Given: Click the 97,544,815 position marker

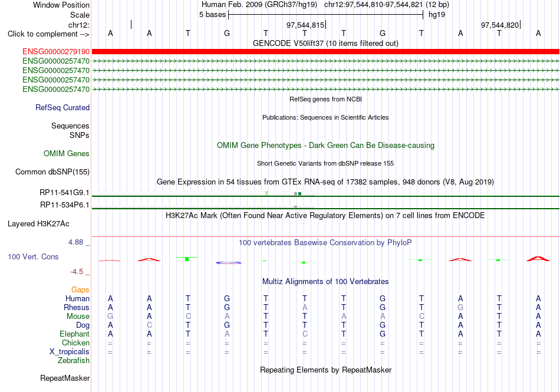Looking at the screenshot, I should tap(305, 25).
